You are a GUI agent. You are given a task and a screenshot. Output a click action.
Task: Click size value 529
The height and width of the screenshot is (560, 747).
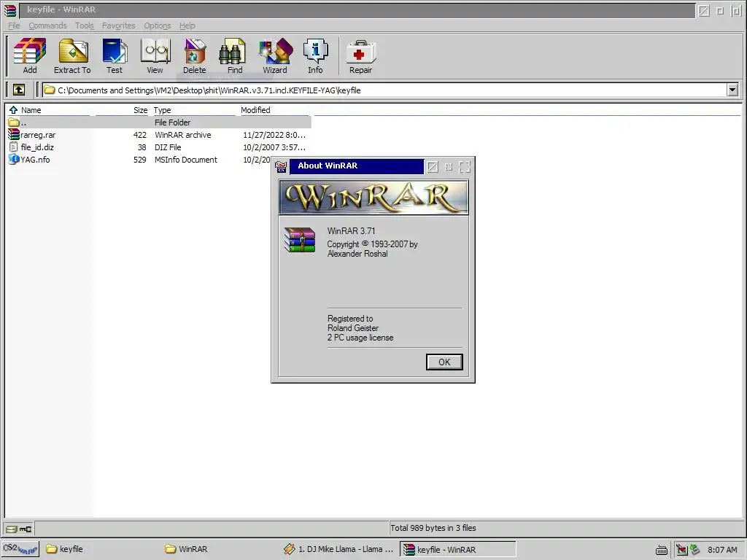[140, 160]
